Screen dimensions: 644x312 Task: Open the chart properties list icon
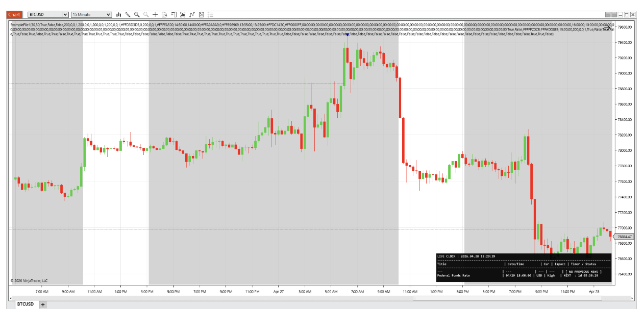210,15
